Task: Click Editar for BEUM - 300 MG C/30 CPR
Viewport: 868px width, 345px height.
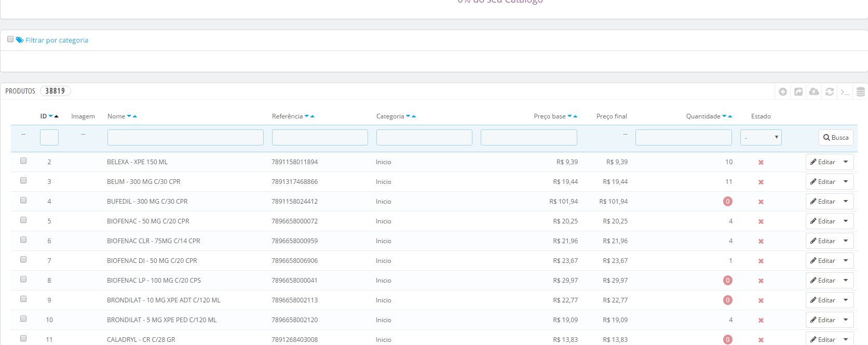Action: (823, 182)
